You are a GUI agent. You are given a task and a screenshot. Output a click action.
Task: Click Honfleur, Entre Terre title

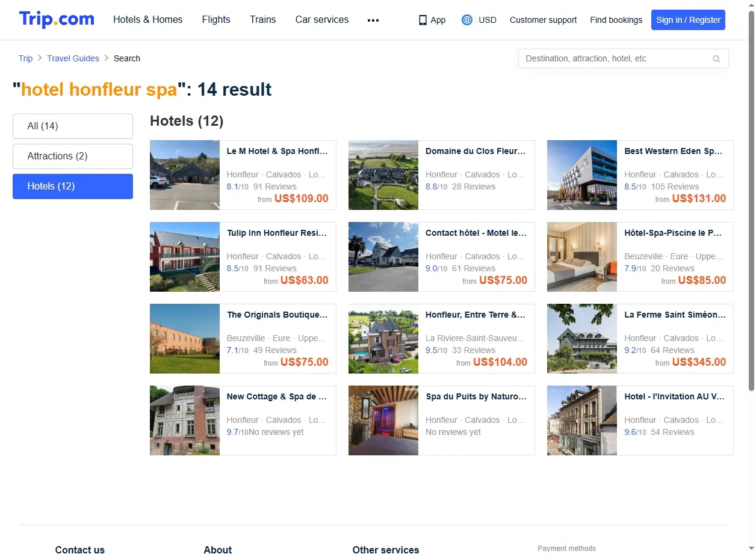tap(476, 315)
